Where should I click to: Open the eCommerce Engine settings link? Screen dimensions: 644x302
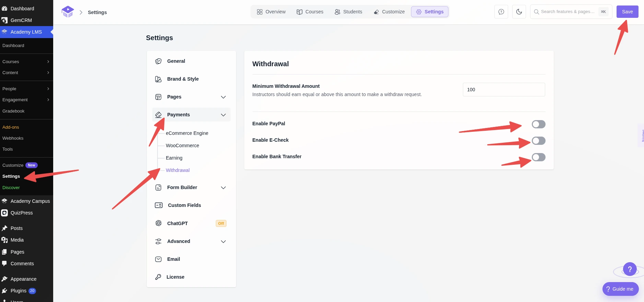(x=187, y=133)
